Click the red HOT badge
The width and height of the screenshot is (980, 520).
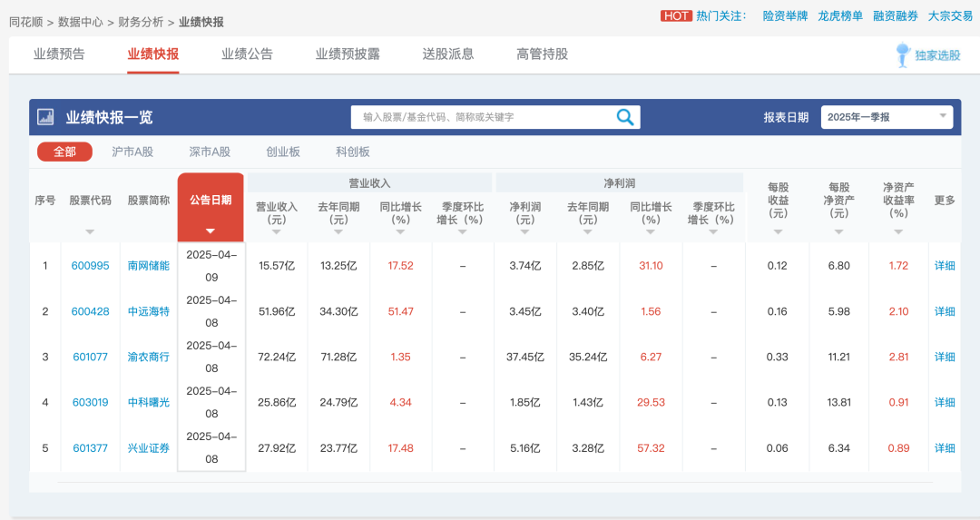click(x=676, y=15)
